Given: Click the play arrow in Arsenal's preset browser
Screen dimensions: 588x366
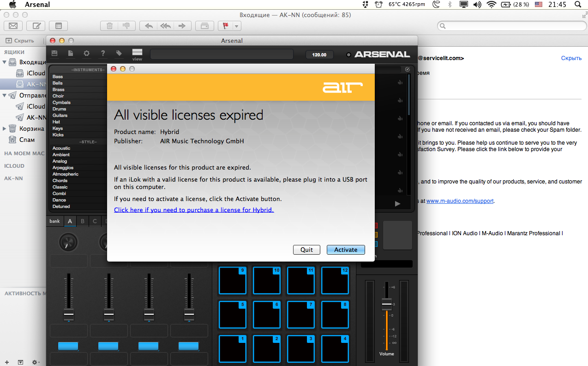Looking at the screenshot, I should pyautogui.click(x=397, y=203).
